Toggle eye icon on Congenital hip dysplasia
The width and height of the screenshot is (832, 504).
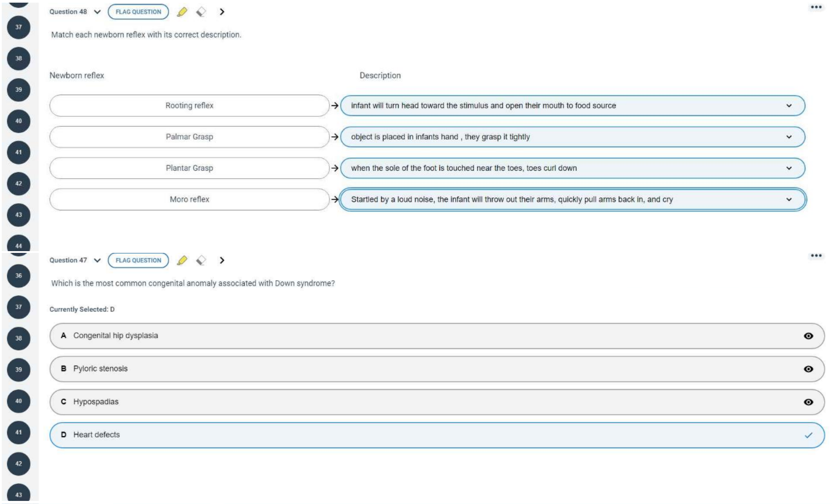[808, 336]
